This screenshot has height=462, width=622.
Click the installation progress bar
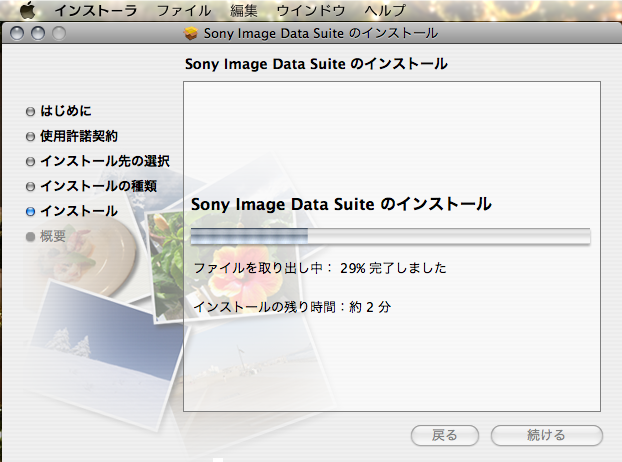(x=390, y=236)
